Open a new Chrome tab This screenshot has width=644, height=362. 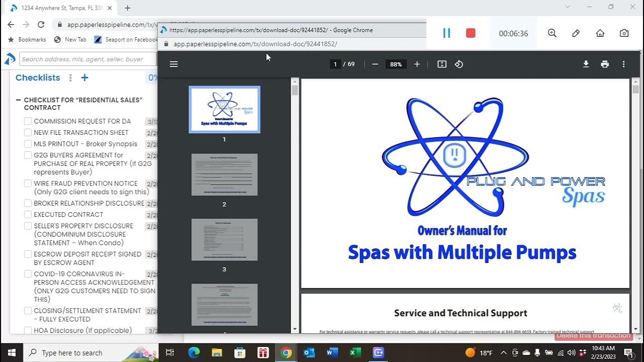coord(127,8)
